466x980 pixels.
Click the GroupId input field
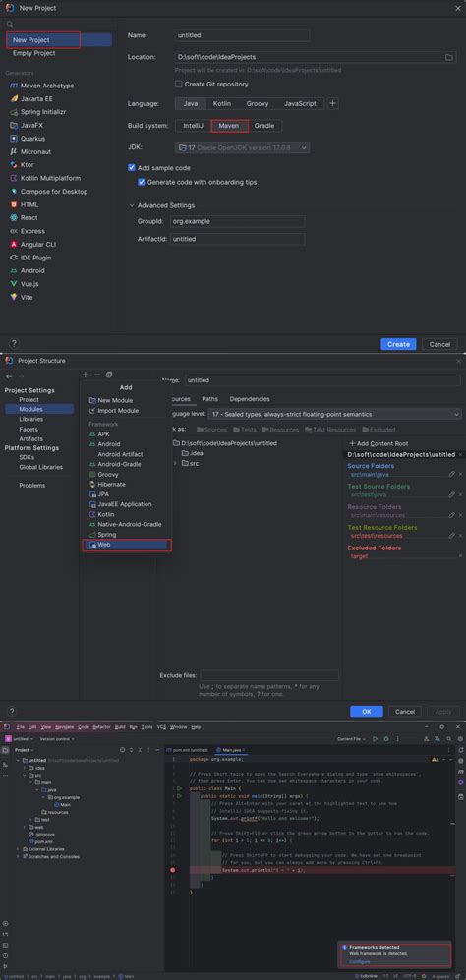[237, 221]
